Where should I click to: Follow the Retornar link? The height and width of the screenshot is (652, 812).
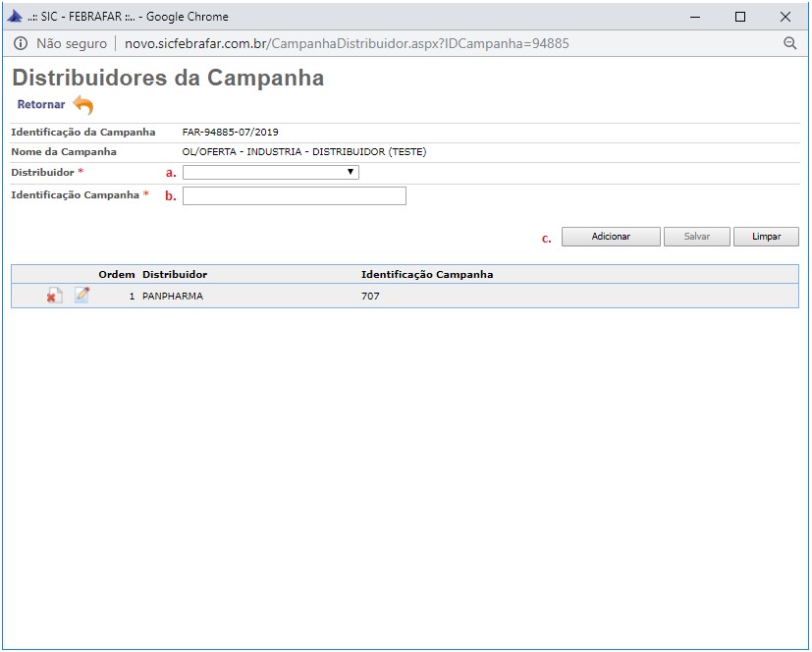(x=41, y=104)
